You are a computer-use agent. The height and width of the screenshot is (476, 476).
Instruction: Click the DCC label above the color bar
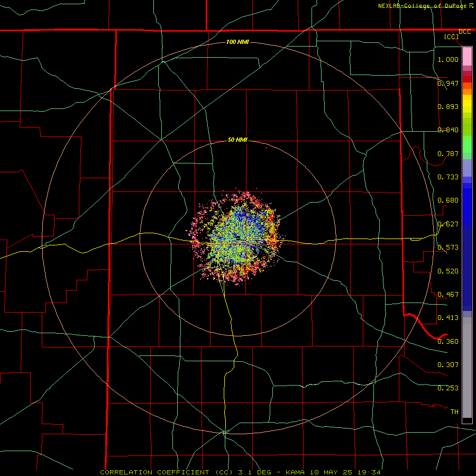[x=465, y=32]
